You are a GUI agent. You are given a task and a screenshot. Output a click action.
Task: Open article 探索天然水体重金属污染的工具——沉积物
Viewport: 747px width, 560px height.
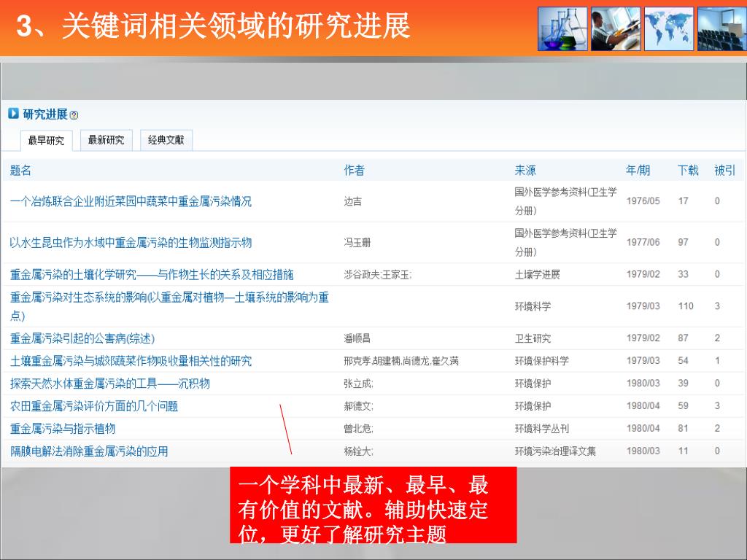(x=110, y=384)
